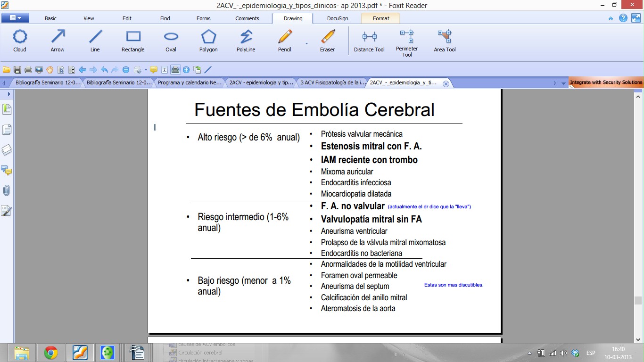Click the Area Tool icon
The height and width of the screenshot is (362, 644).
pyautogui.click(x=445, y=40)
